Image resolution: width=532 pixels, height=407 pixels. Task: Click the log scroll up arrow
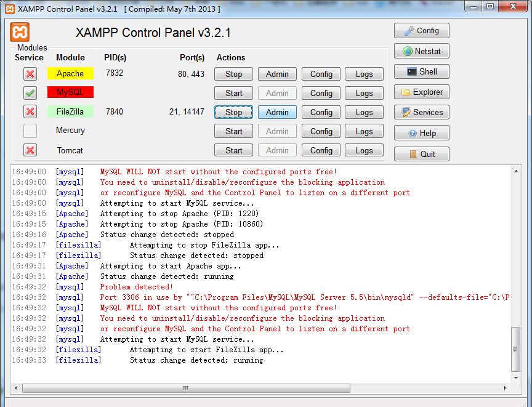tap(516, 171)
